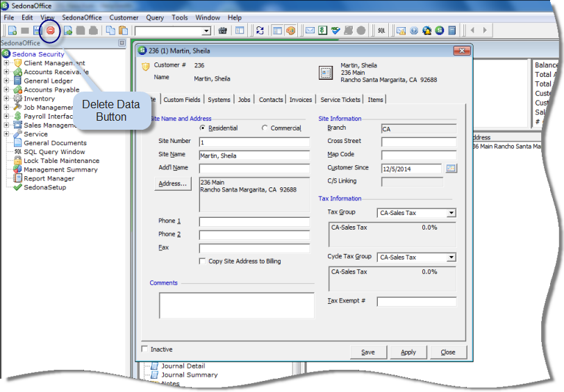Screen dimensions: 564x392
Task: Click the Cross Street input field
Action: tap(419, 142)
